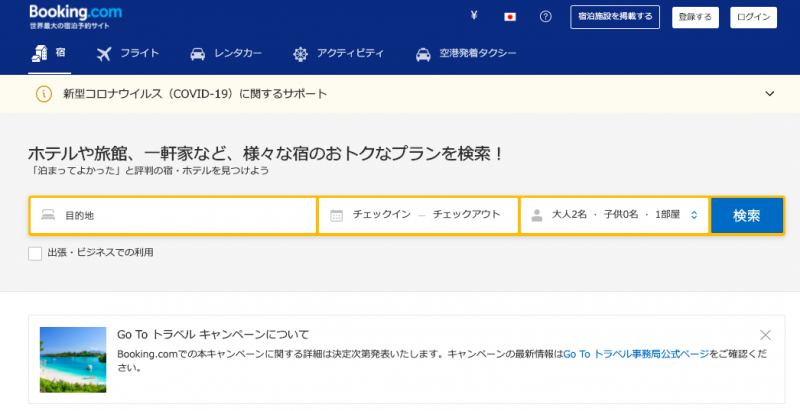Click the 登録する button
This screenshot has height=411, width=800.
(x=695, y=17)
